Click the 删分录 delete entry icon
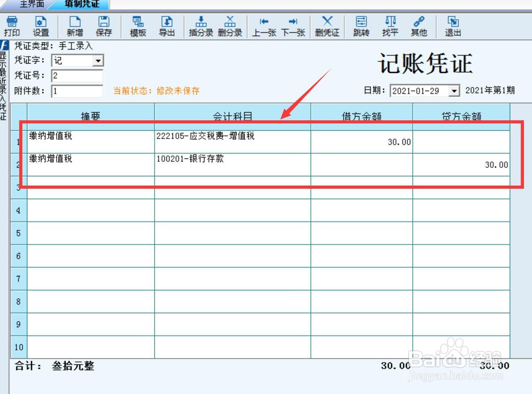 (231, 25)
